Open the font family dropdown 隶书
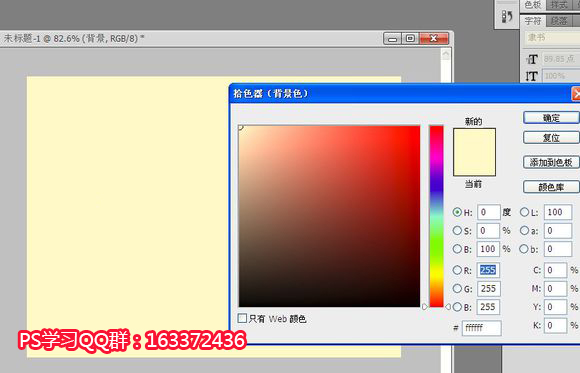This screenshot has height=373, width=580. tap(553, 38)
